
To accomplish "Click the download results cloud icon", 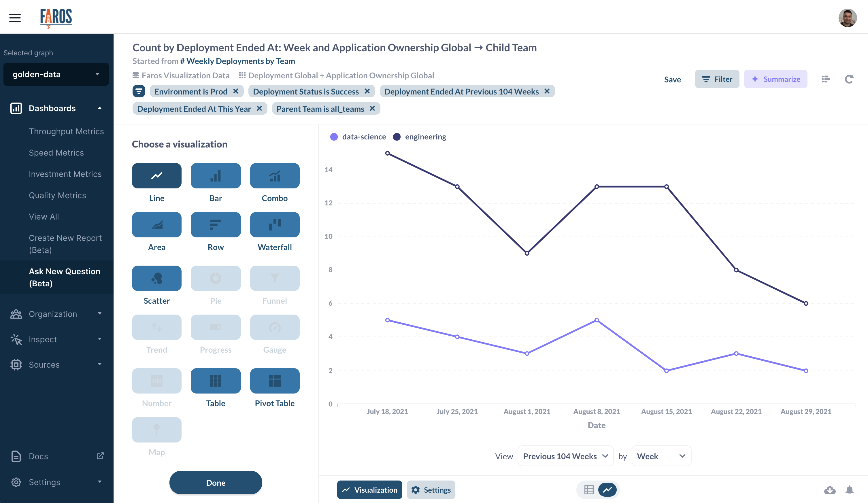I will (x=829, y=489).
